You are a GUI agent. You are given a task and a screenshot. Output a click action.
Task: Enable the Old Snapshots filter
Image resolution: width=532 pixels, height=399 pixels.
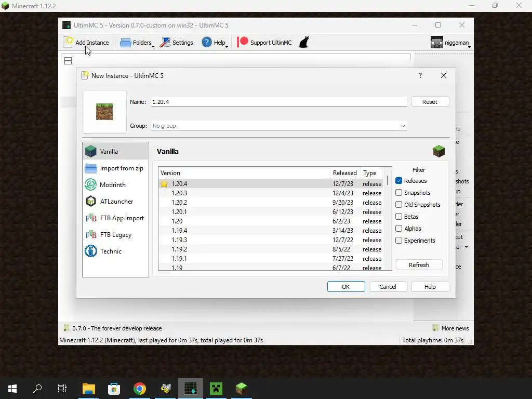(x=398, y=205)
